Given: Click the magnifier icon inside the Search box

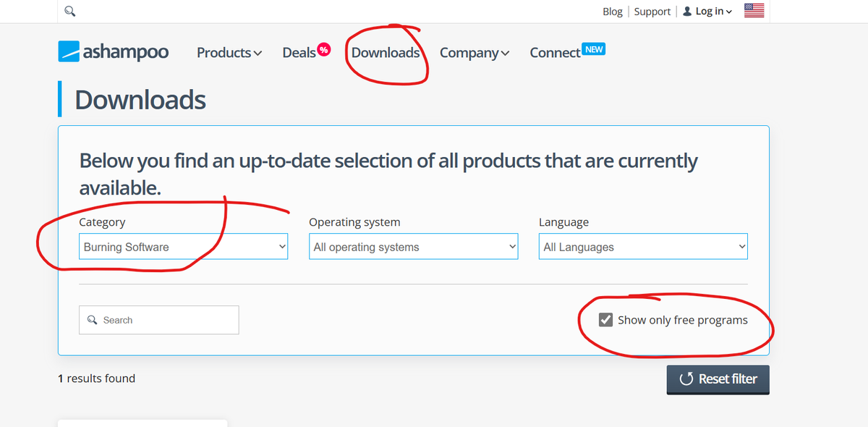Looking at the screenshot, I should click(x=92, y=320).
